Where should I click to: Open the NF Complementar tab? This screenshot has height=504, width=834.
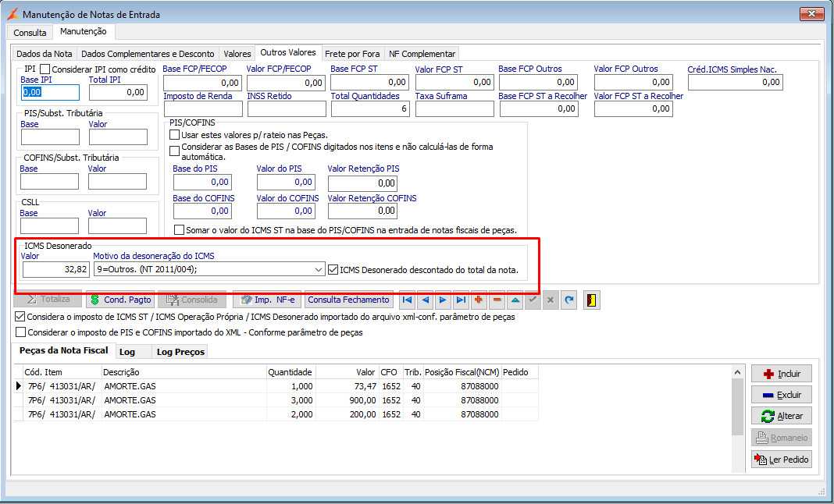point(422,54)
